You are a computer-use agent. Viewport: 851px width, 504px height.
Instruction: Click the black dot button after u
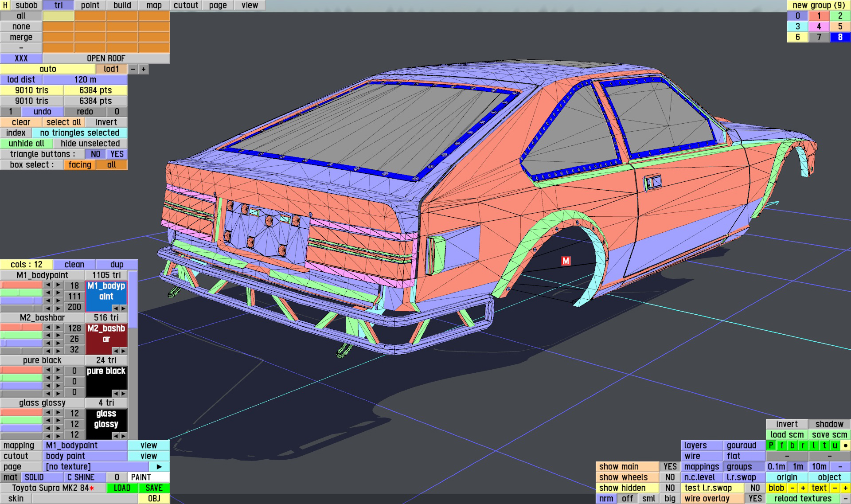click(845, 445)
